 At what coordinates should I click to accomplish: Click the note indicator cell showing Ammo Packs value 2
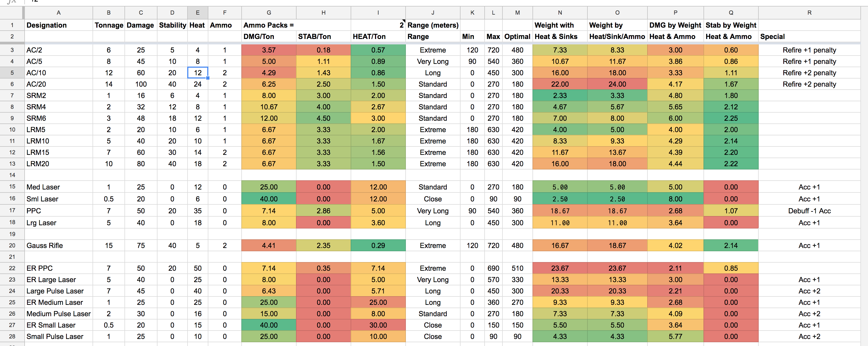[x=378, y=25]
